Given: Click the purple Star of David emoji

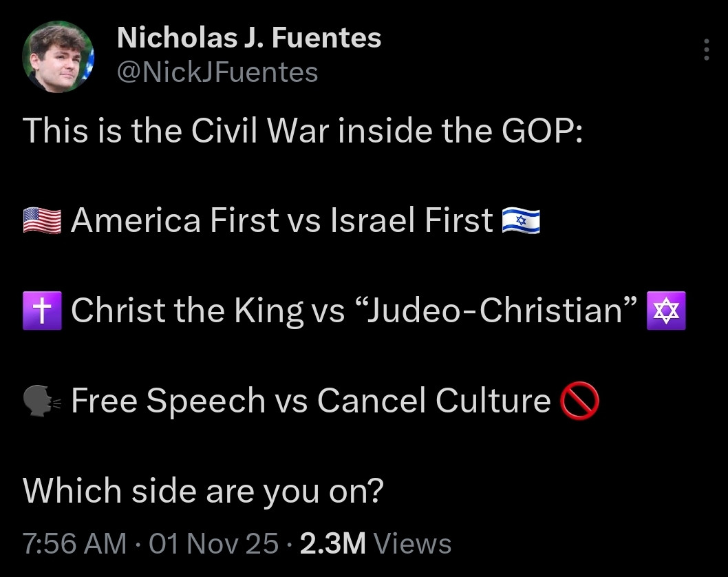Looking at the screenshot, I should click(667, 311).
